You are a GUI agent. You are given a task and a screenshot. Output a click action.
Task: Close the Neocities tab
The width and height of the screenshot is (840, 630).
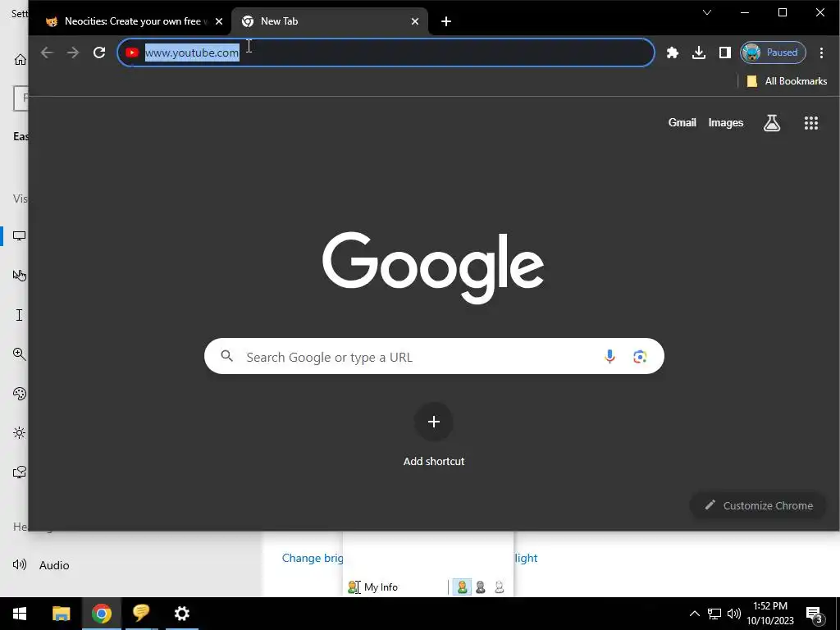click(x=218, y=21)
